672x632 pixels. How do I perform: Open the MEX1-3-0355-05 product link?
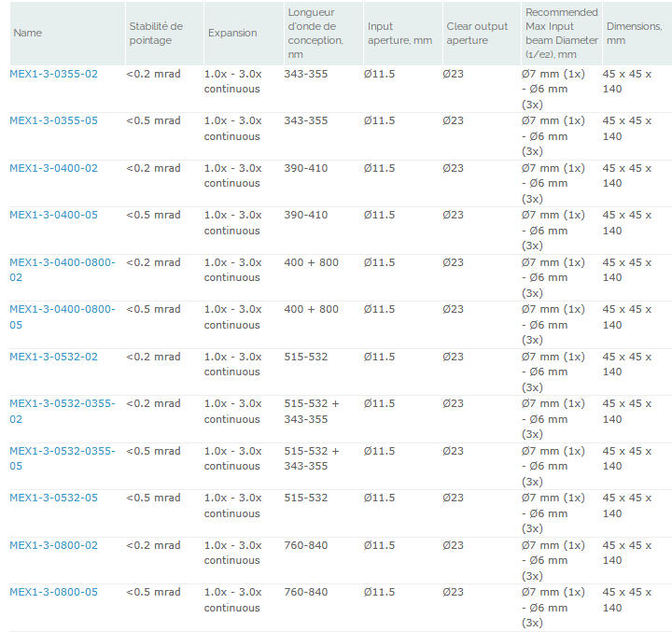[x=53, y=120]
